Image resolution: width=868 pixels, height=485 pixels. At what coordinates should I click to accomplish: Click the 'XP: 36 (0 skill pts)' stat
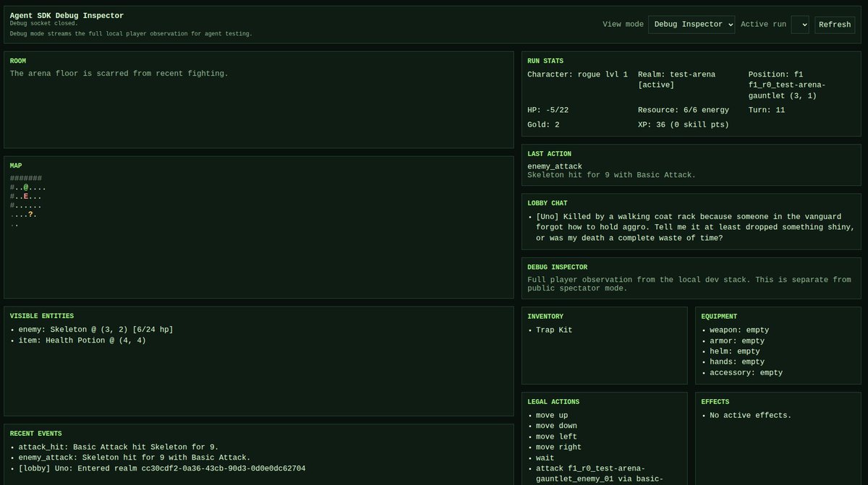click(x=684, y=124)
